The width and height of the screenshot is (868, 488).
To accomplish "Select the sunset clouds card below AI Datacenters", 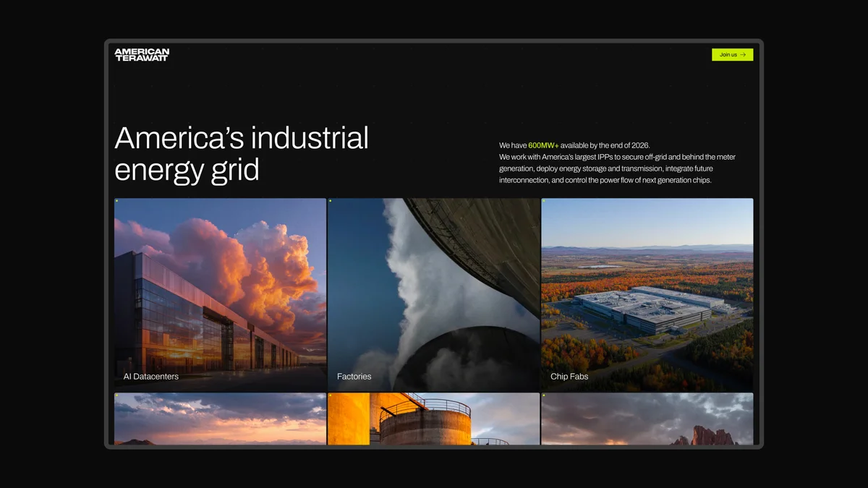I will click(220, 419).
